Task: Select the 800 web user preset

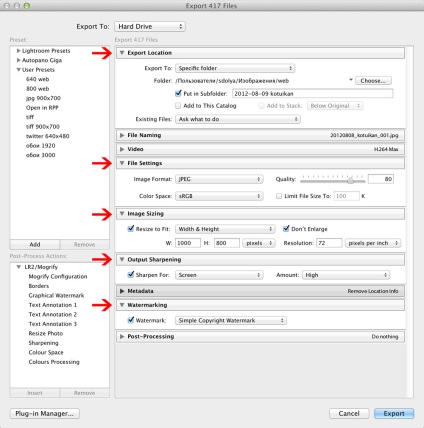Action: (37, 89)
